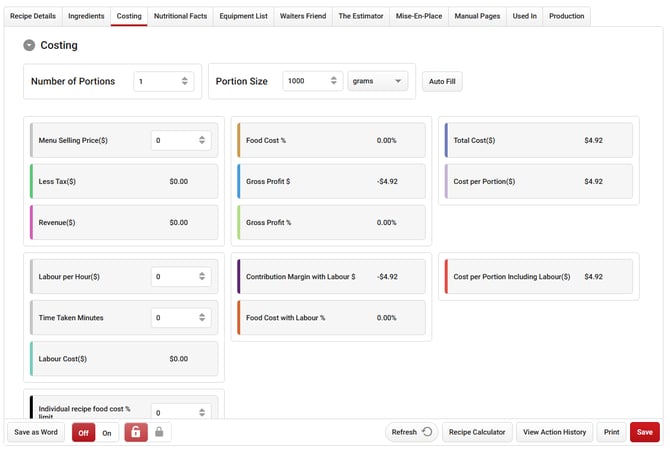Toggle the Off switch button
Screen dimensions: 670x450
85,433
